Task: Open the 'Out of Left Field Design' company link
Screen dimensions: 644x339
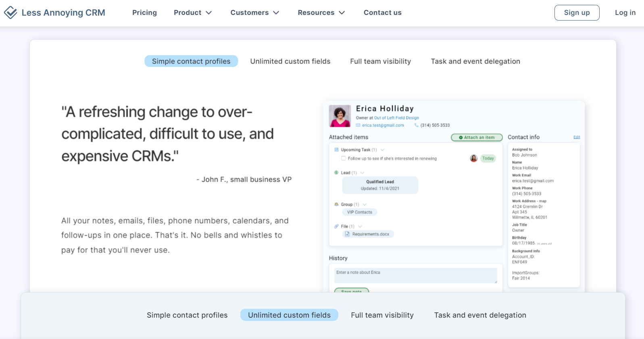Action: [396, 118]
